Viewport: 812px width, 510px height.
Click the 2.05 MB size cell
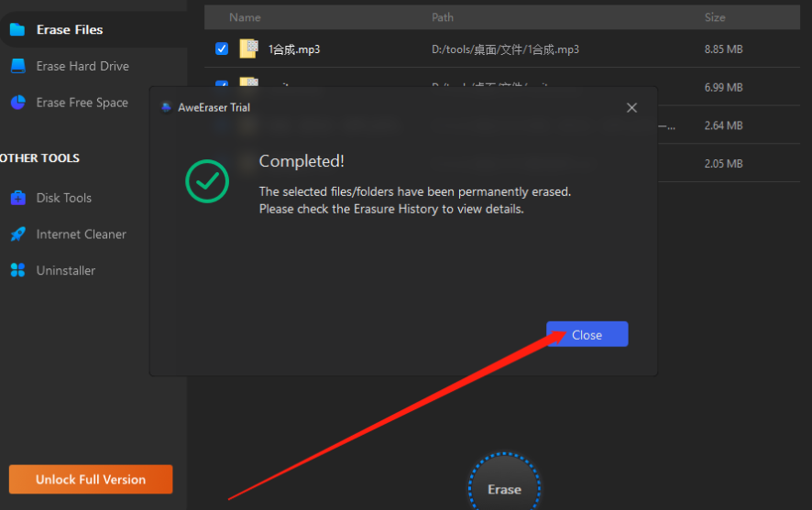[x=723, y=164]
